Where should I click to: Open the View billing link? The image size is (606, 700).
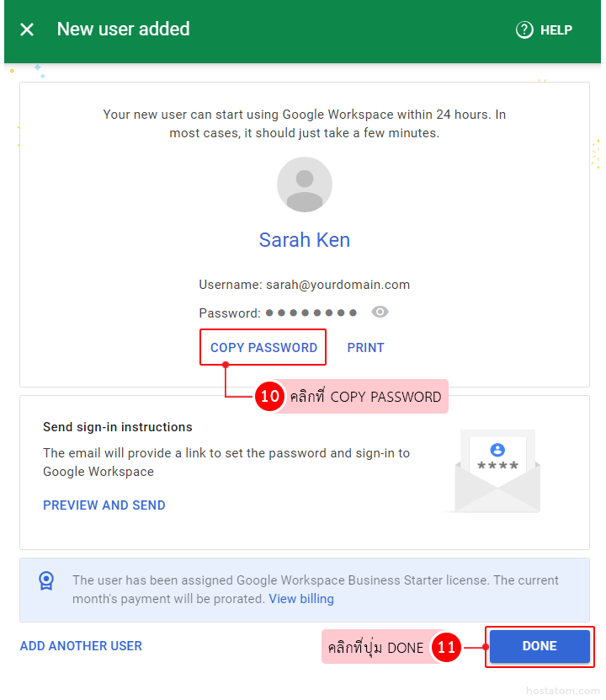click(x=301, y=599)
